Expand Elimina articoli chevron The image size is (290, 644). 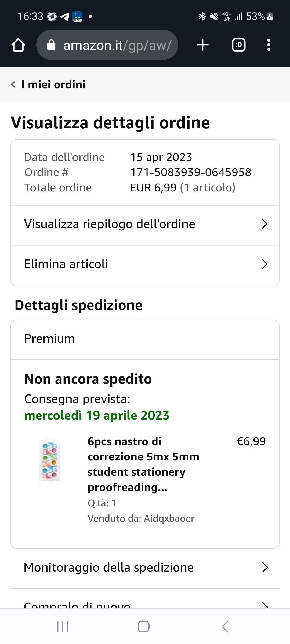(264, 264)
